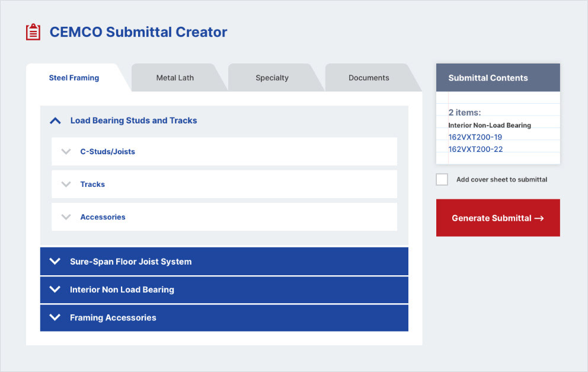Screen dimensions: 588x372
Task: Open item 162VXT200-19 link
Action: point(475,137)
